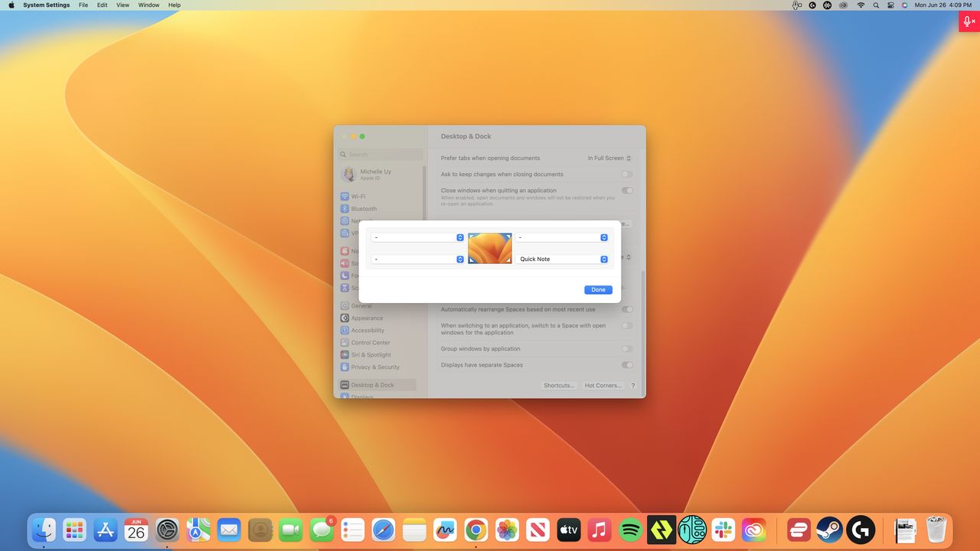
Task: Open the Apple menu
Action: coord(11,5)
